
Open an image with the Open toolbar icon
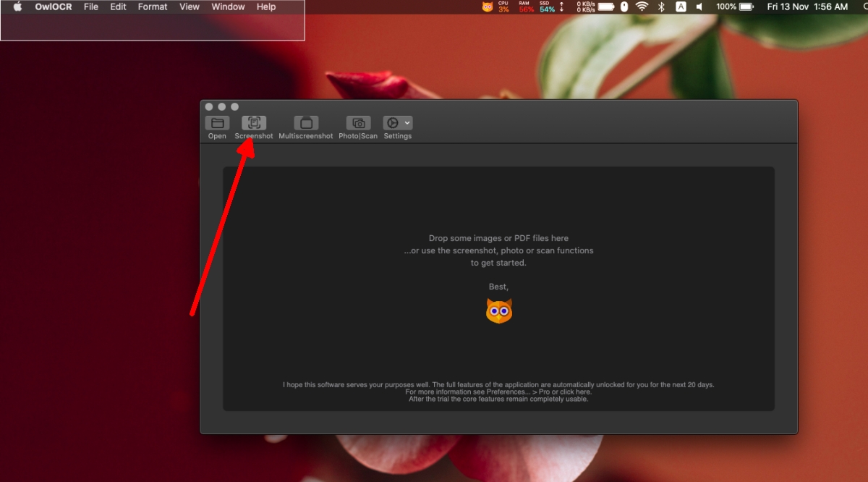(217, 123)
